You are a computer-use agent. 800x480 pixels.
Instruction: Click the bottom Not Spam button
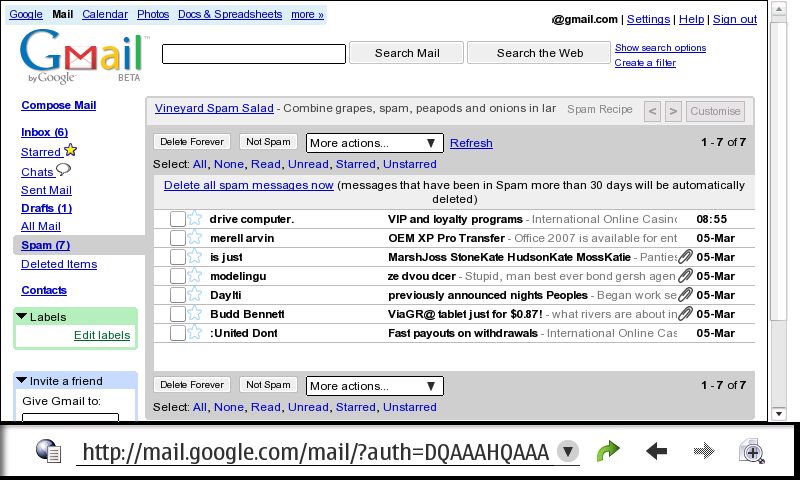(x=268, y=385)
